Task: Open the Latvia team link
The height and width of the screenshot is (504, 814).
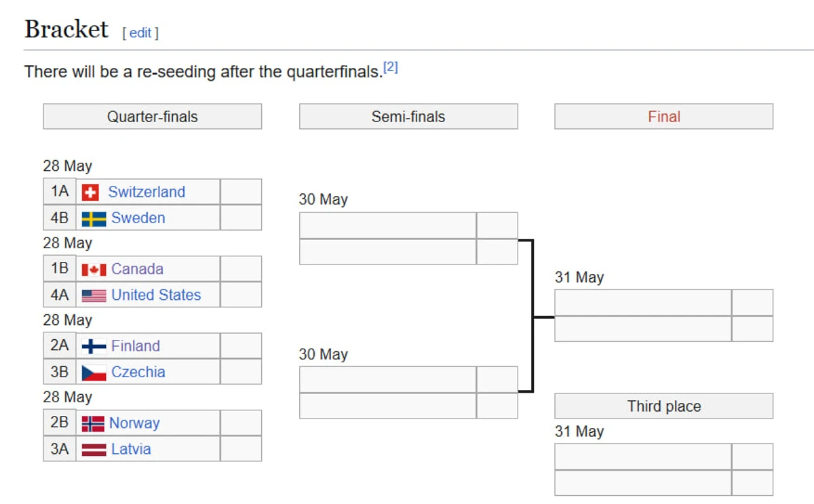Action: point(131,449)
